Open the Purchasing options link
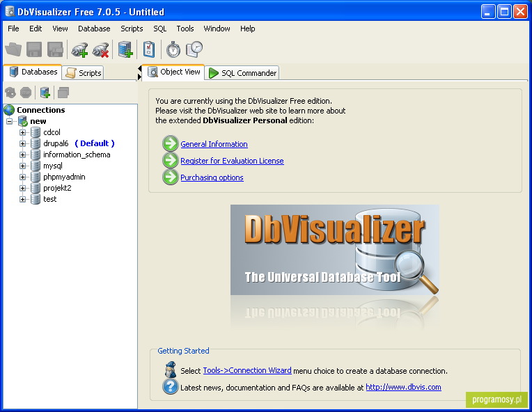This screenshot has width=532, height=412. 212,177
